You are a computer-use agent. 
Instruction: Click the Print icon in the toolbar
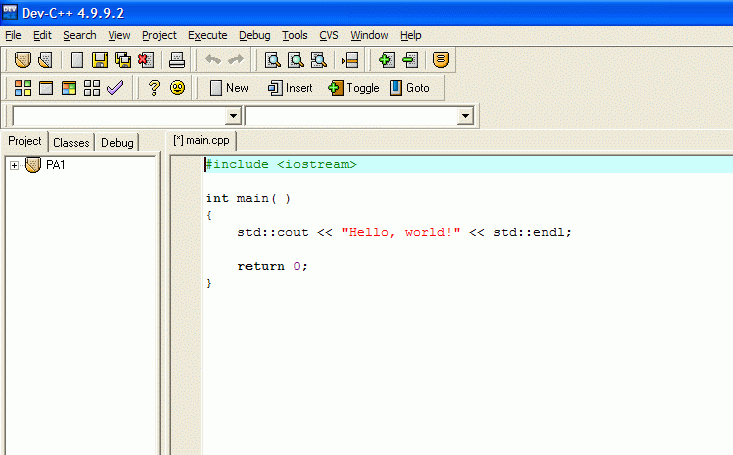coord(177,60)
